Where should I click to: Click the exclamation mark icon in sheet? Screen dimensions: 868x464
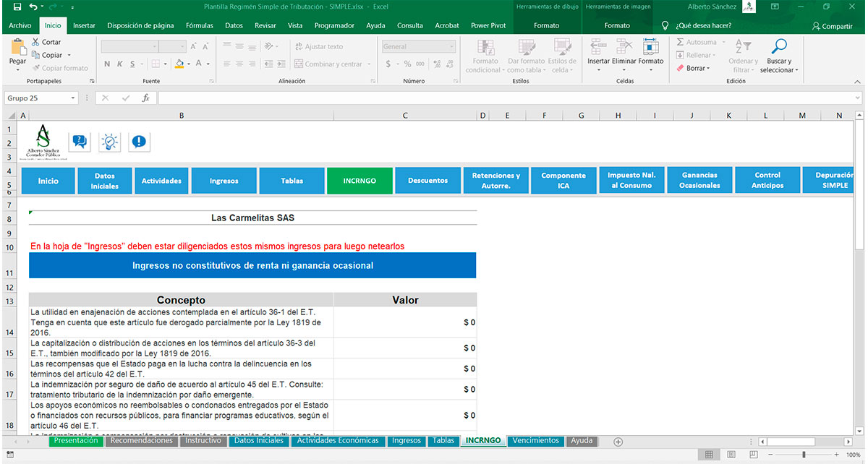click(x=139, y=142)
